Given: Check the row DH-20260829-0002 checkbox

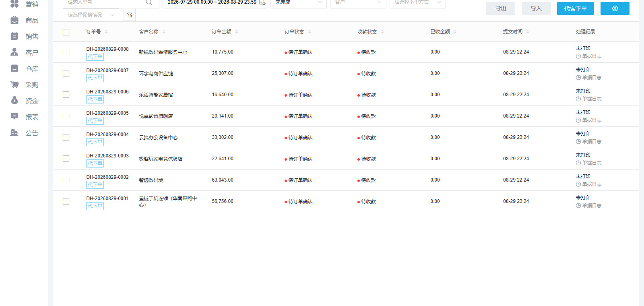Looking at the screenshot, I should click(66, 180).
